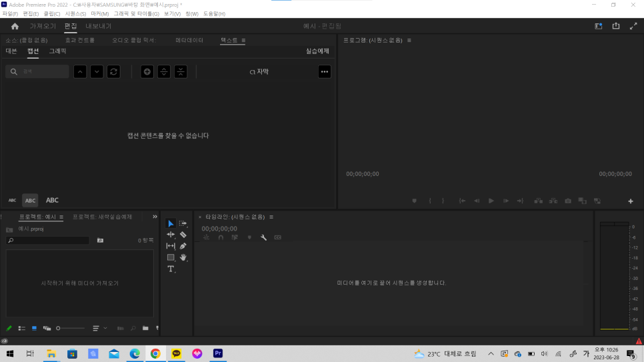Open the workspaces icon in header

click(599, 26)
